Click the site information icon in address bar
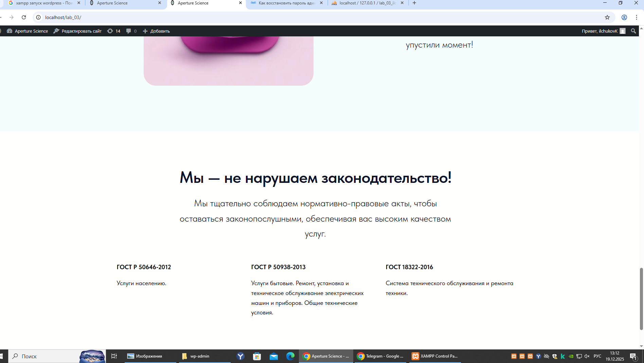The width and height of the screenshot is (644, 363). (38, 17)
